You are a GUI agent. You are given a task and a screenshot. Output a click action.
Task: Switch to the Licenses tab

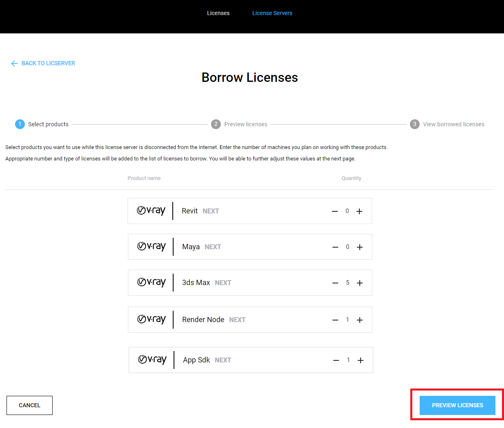point(218,13)
